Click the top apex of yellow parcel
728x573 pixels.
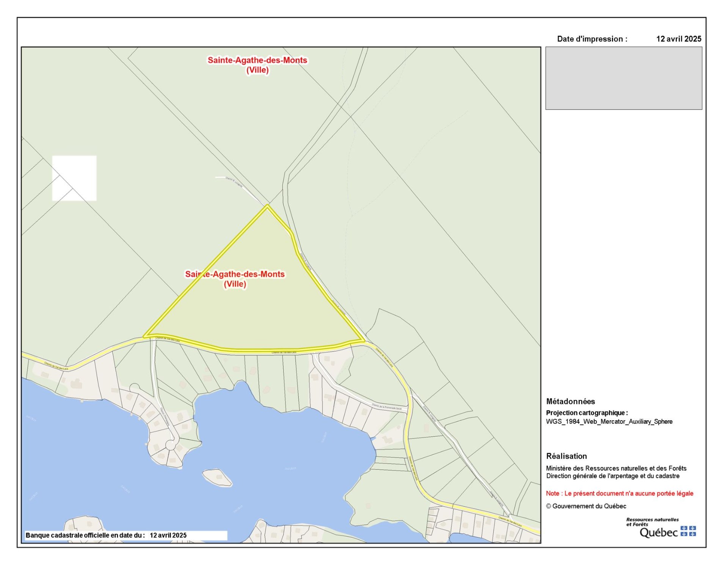tap(267, 206)
